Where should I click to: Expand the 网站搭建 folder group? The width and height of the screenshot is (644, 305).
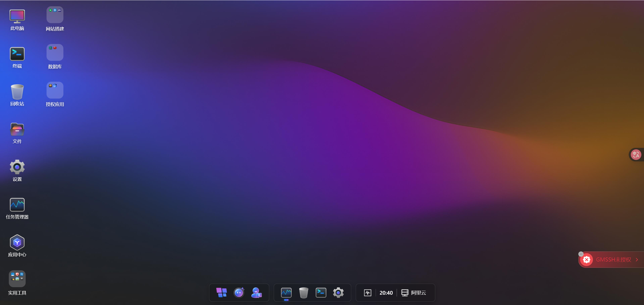point(55,15)
